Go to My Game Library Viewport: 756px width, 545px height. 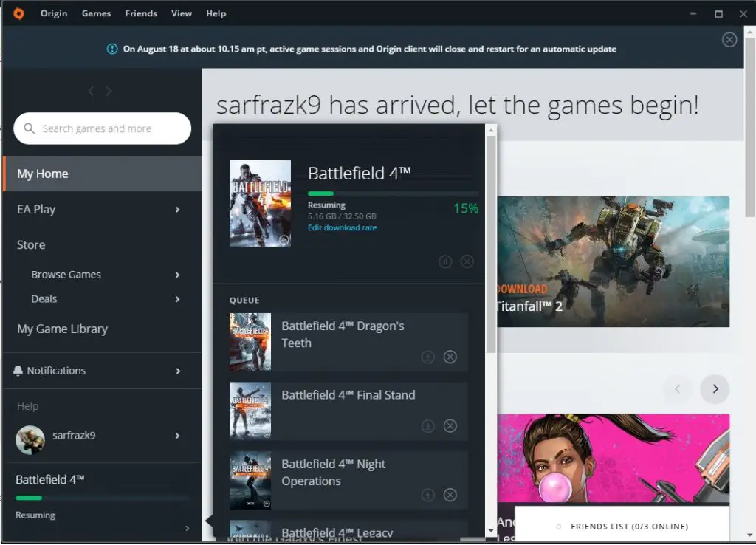coord(62,329)
